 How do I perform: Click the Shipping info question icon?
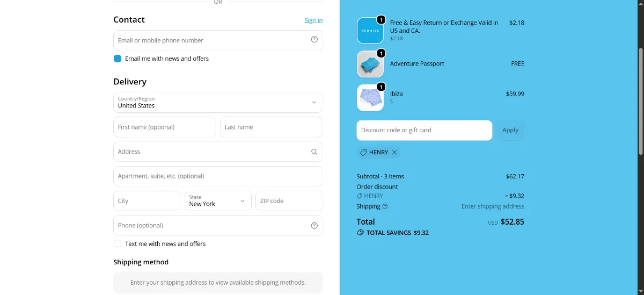(385, 206)
